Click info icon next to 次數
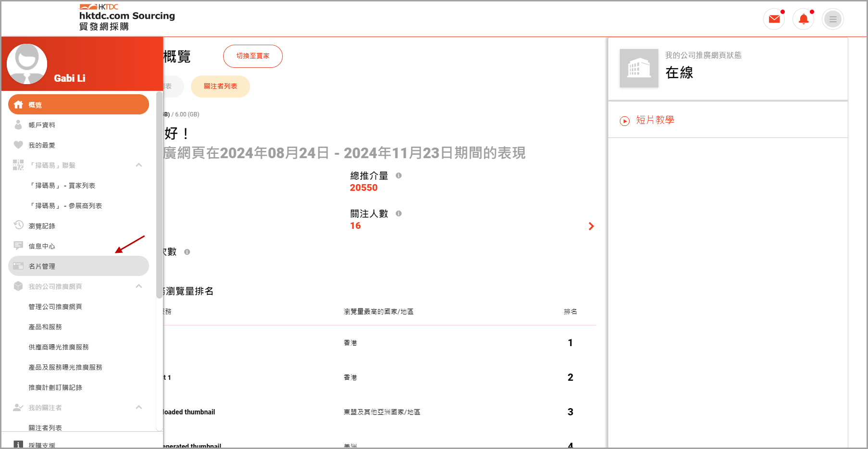Screen dimensions: 868x449 (x=187, y=252)
